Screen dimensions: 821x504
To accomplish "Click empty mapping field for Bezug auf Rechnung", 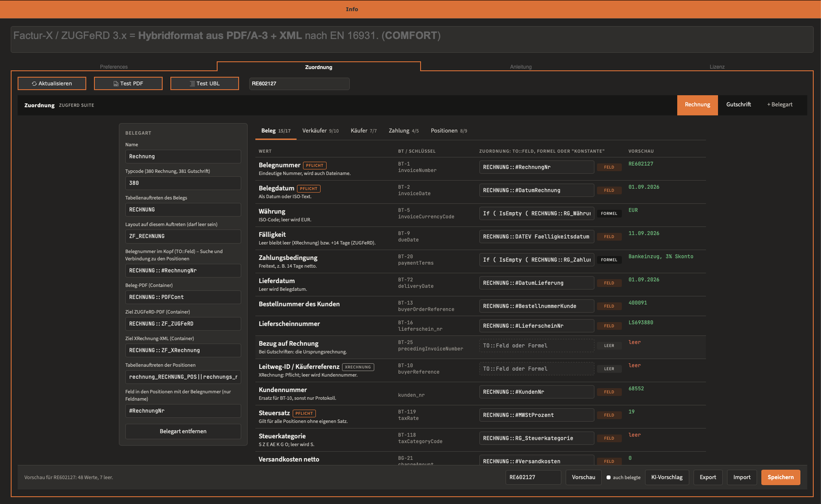I will [536, 345].
